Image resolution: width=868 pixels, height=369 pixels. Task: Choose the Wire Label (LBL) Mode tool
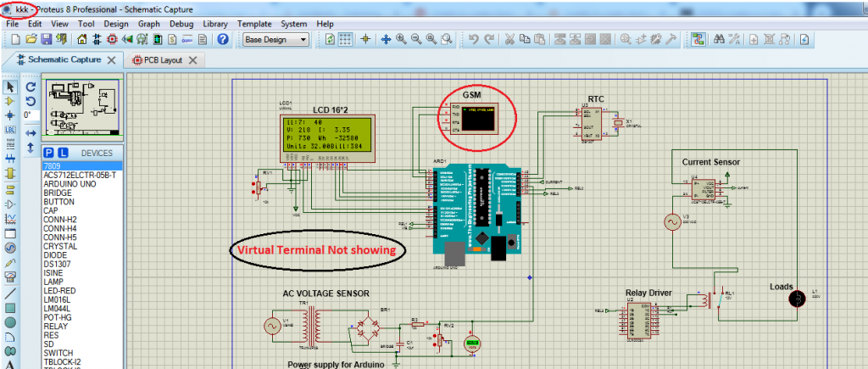(10, 130)
